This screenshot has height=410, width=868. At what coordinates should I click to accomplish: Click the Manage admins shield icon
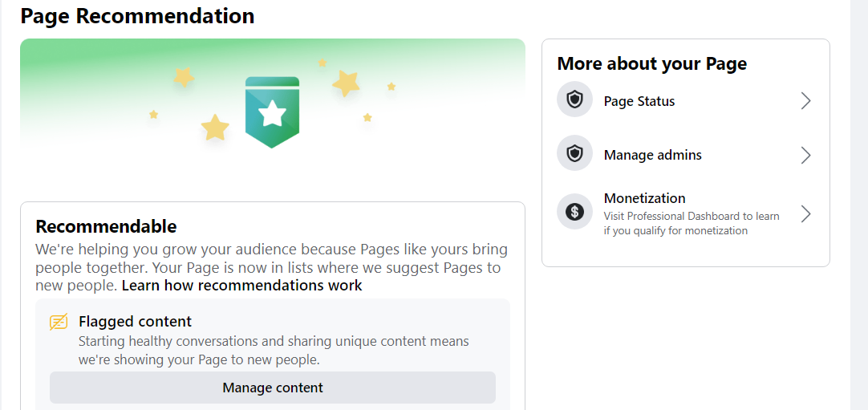tap(574, 152)
